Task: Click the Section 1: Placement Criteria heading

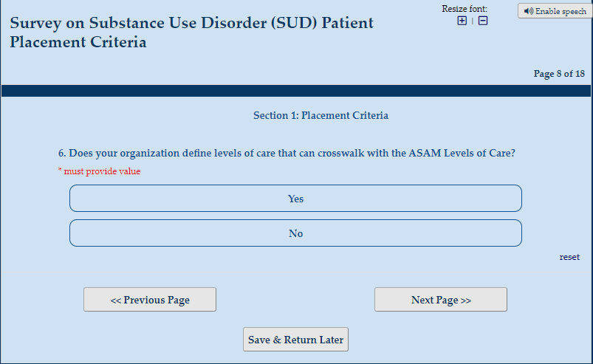Action: (321, 115)
